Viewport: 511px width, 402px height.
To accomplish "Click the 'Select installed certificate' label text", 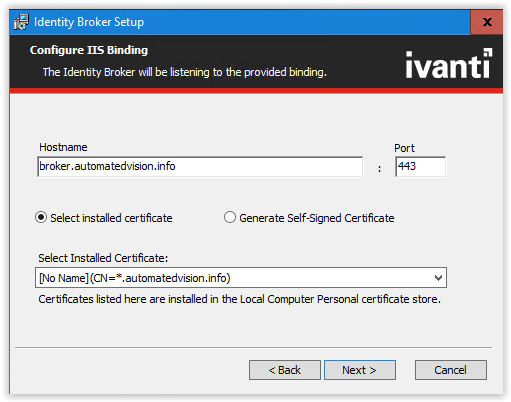I will [111, 218].
